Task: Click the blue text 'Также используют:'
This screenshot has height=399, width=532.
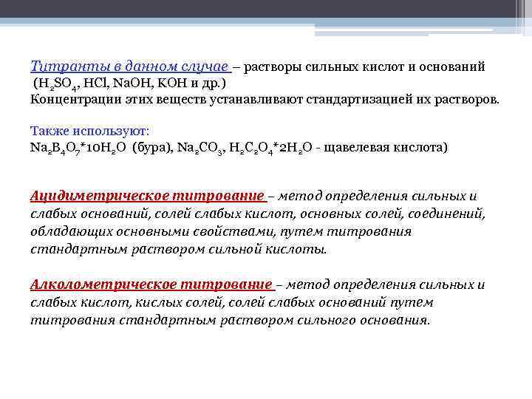Action: (89, 131)
